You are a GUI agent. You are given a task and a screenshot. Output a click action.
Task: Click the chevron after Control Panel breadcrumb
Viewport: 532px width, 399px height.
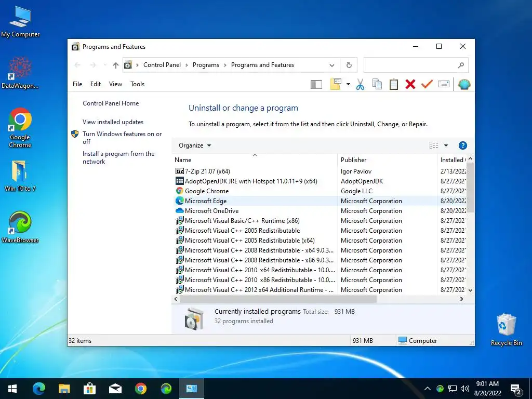187,65
